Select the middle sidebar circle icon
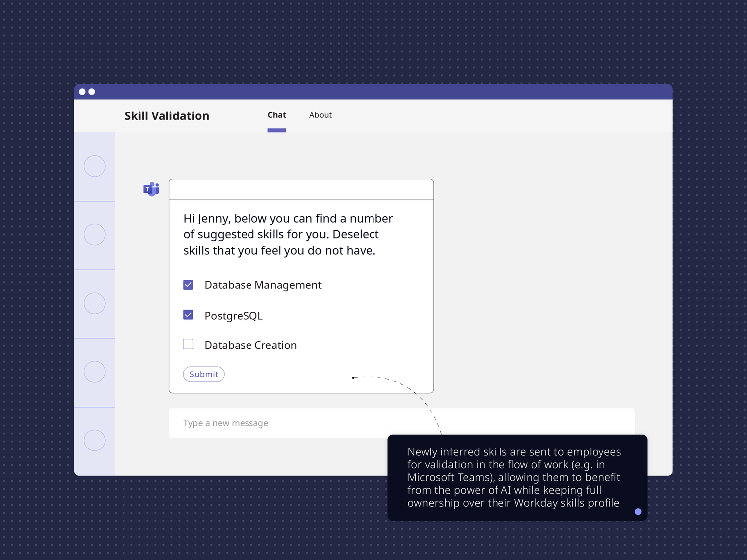Viewport: 747px width, 560px height. tap(94, 303)
